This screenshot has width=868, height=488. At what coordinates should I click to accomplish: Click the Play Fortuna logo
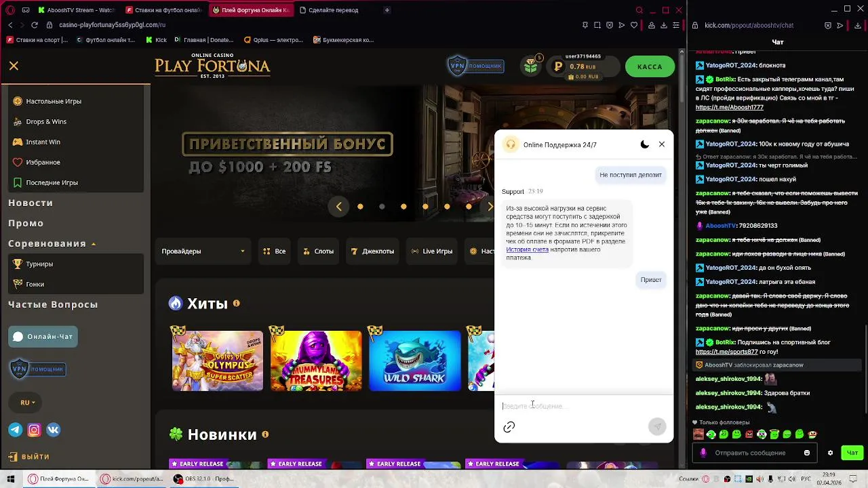[x=212, y=66]
